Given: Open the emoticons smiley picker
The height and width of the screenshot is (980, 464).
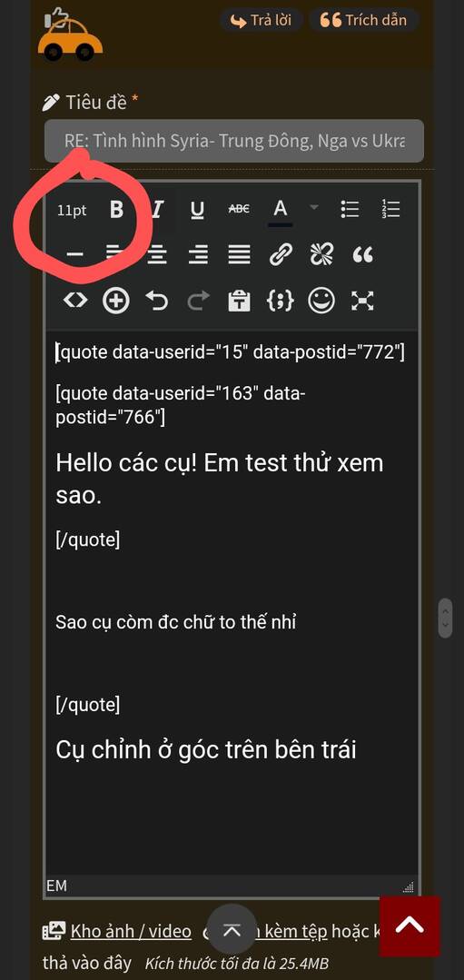Looking at the screenshot, I should (321, 302).
